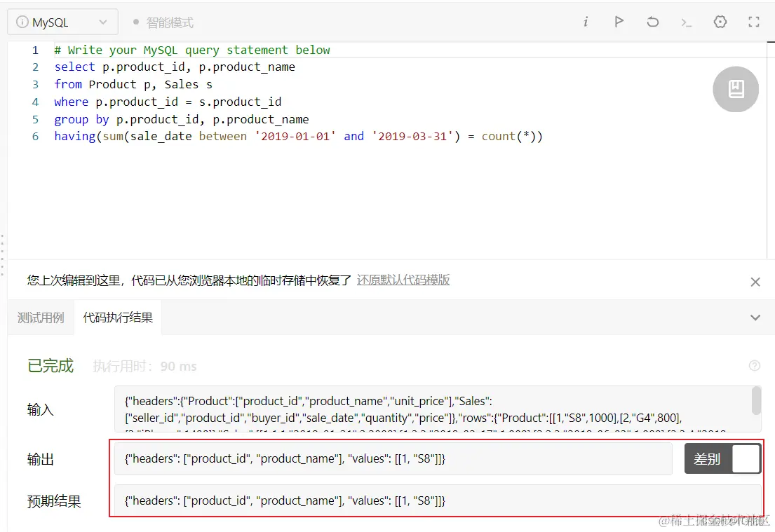Enter fullscreen editor mode

coord(754,22)
